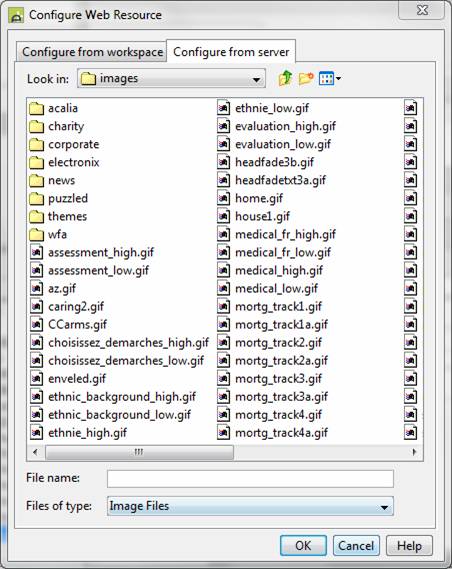Image resolution: width=452 pixels, height=569 pixels.
Task: Click the Cancel button
Action: [356, 545]
